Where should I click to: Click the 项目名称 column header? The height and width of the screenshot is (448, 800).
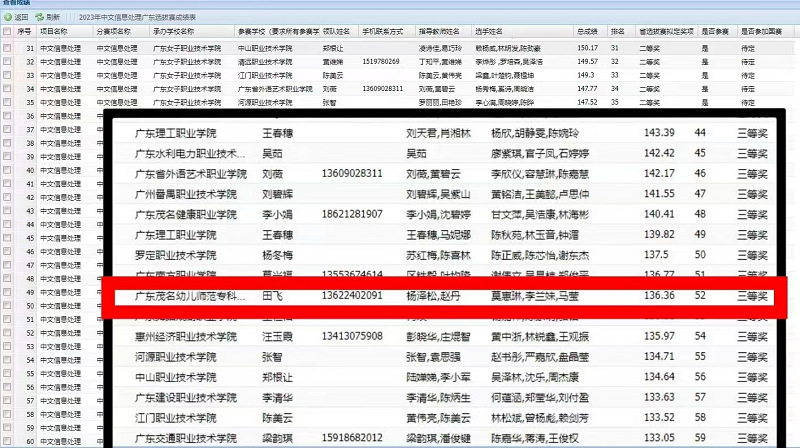coord(54,32)
